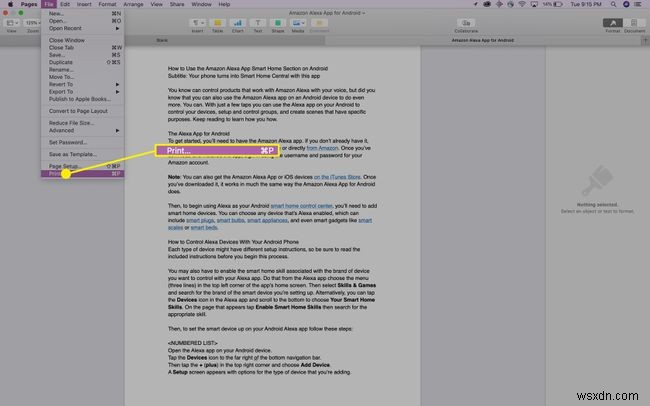Click the AirPlay display icon
The width and height of the screenshot is (650, 406).
point(534,4)
